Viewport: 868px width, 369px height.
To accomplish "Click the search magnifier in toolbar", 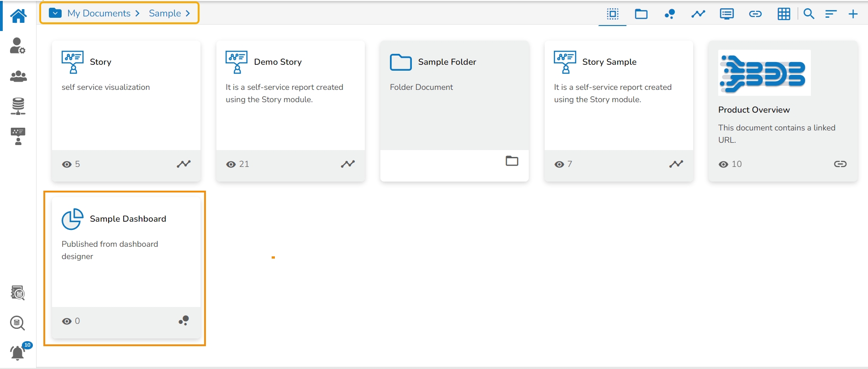I will pyautogui.click(x=809, y=14).
